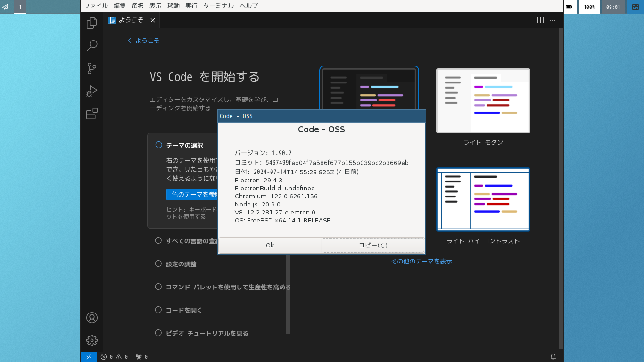Select the テーマの選択 step radio circle
The height and width of the screenshot is (362, 644).
158,145
